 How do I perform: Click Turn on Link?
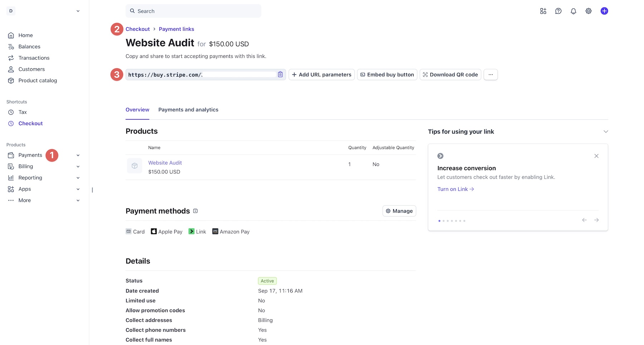(x=455, y=189)
